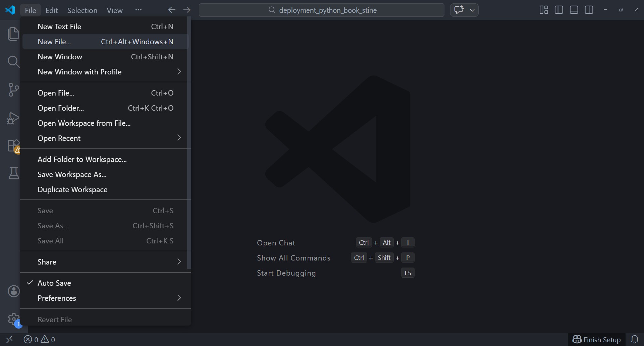Toggle the bottom panel visibility
The image size is (644, 346).
pos(574,10)
